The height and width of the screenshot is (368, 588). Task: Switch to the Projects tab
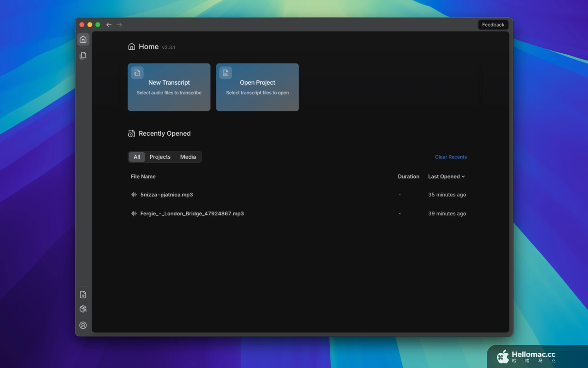tap(160, 157)
